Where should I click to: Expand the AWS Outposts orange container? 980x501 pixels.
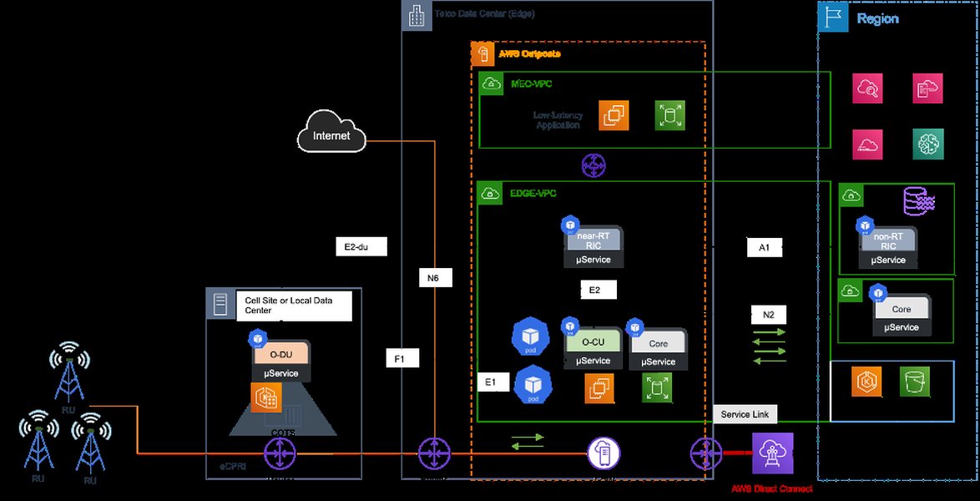(529, 53)
